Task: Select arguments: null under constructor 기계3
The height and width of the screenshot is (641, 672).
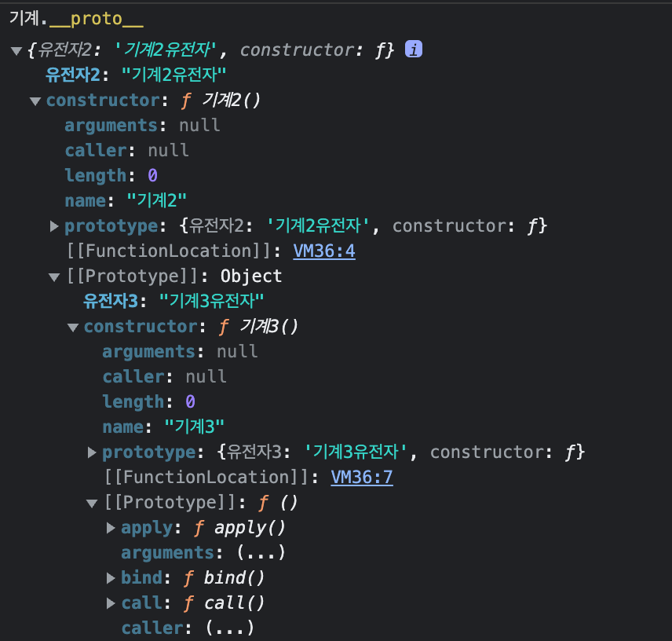Action: coord(180,352)
